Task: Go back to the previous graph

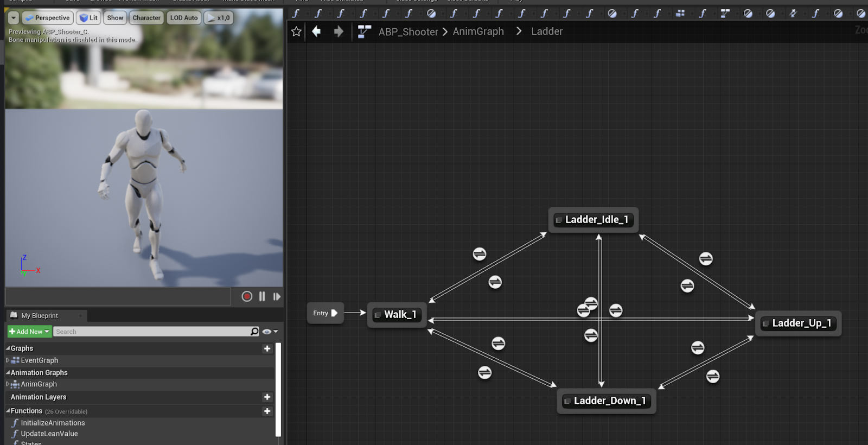Action: point(316,31)
